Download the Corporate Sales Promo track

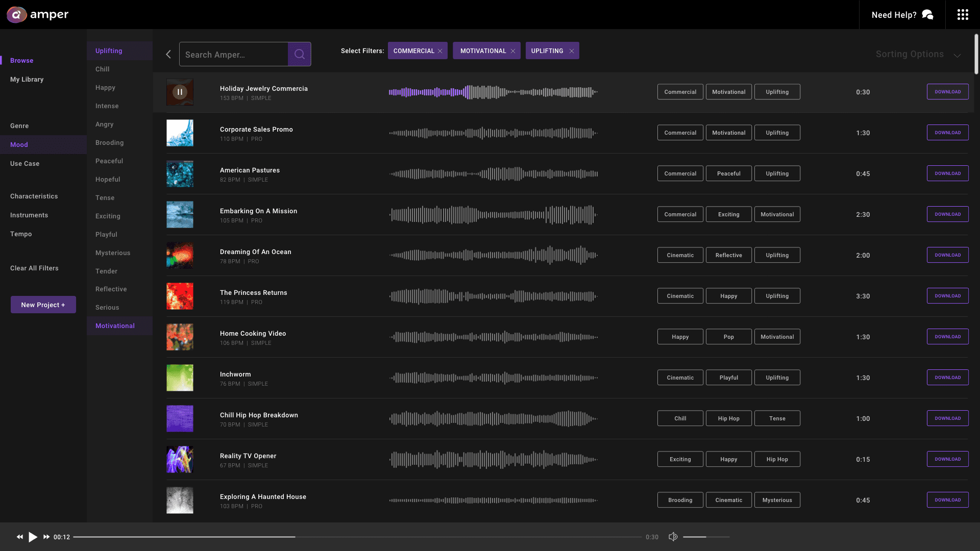pyautogui.click(x=947, y=133)
